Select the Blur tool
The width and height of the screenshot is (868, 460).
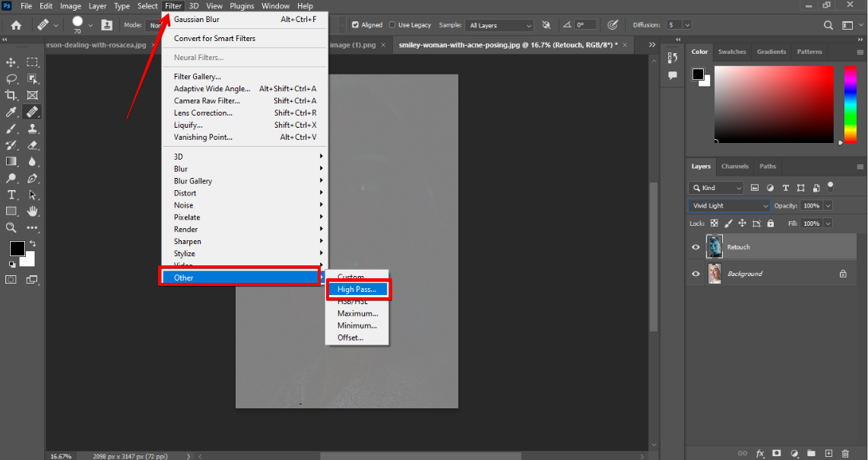point(33,162)
